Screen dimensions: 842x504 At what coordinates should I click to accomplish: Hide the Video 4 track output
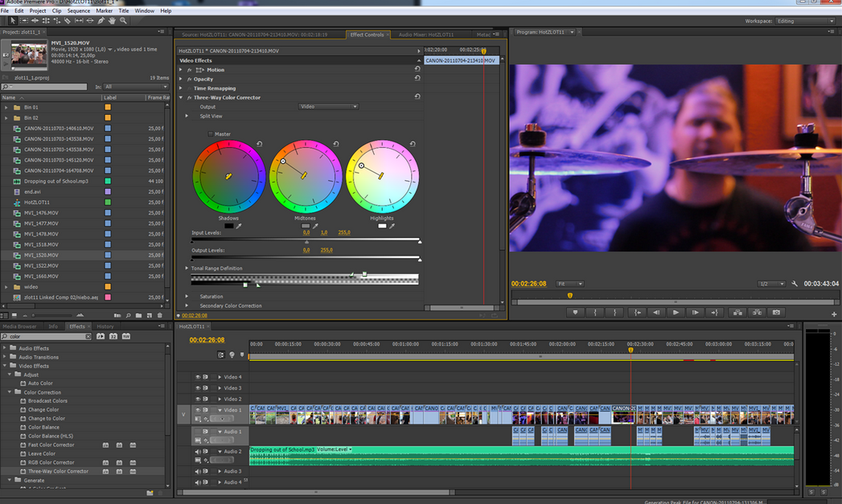[198, 377]
